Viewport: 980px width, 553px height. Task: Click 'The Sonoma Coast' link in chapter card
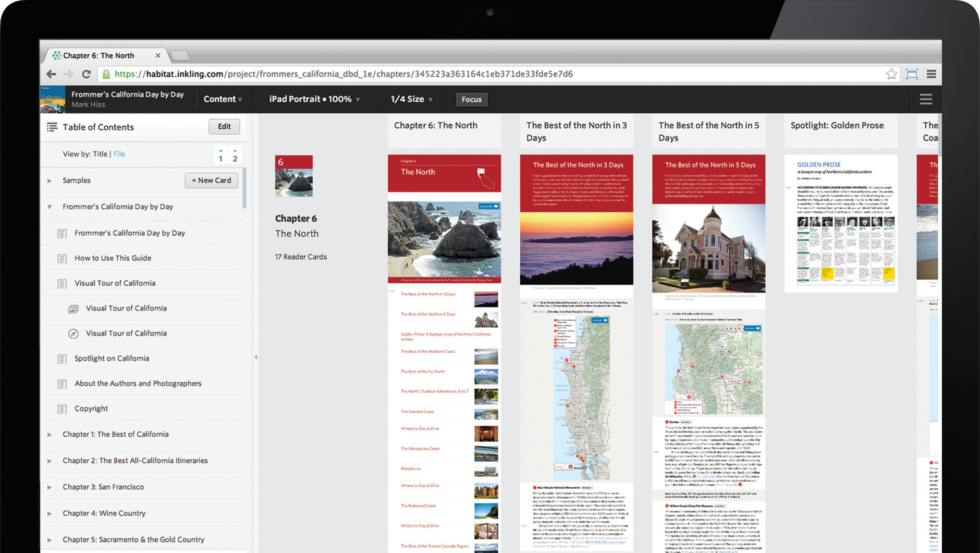tap(417, 412)
